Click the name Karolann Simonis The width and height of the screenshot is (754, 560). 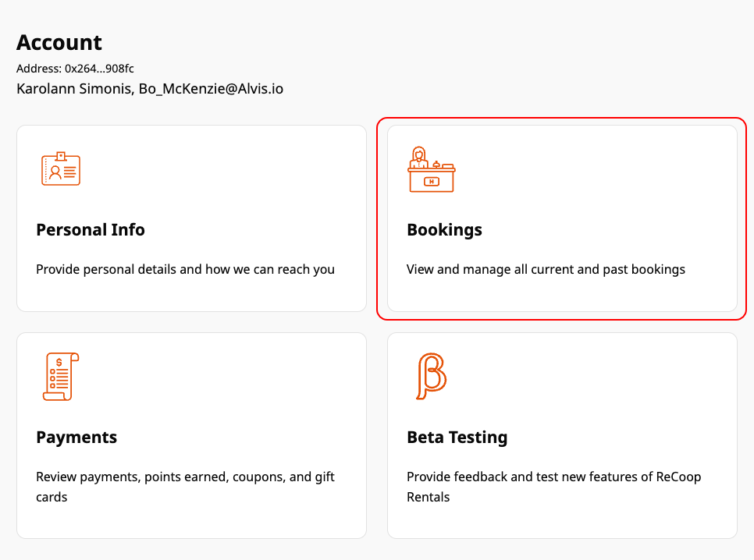click(74, 89)
